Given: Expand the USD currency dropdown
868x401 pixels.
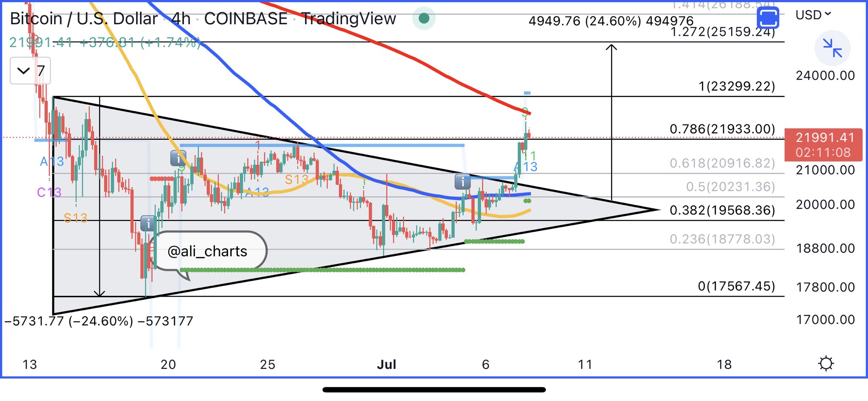Looking at the screenshot, I should pyautogui.click(x=813, y=15).
